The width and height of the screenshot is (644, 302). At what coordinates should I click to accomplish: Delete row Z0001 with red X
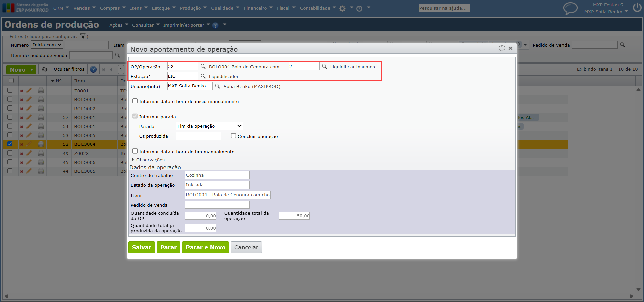(x=22, y=91)
